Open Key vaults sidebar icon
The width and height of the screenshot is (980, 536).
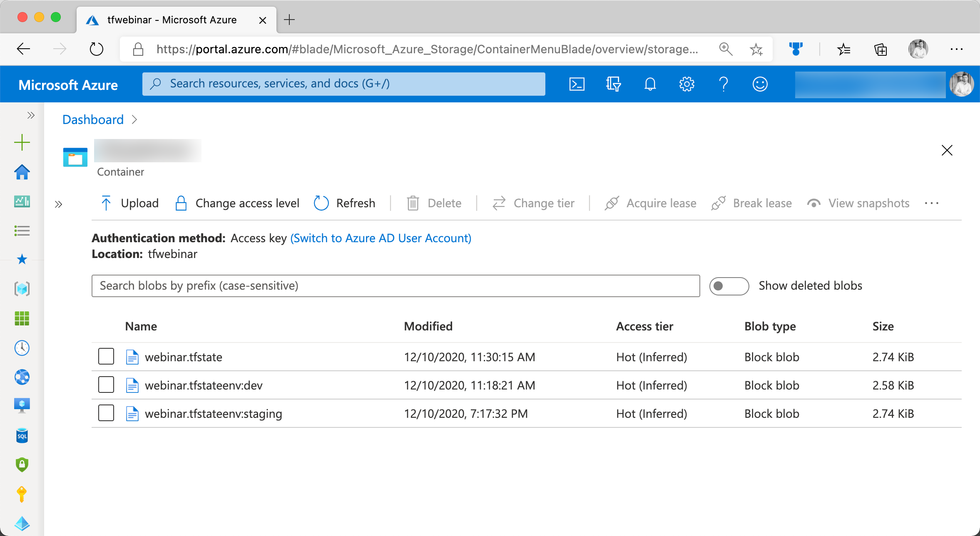pos(22,494)
